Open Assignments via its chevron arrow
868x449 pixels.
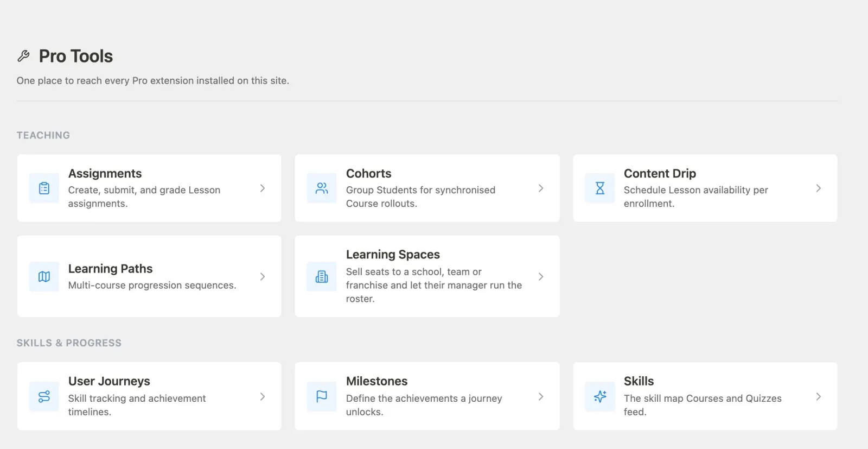pos(263,188)
